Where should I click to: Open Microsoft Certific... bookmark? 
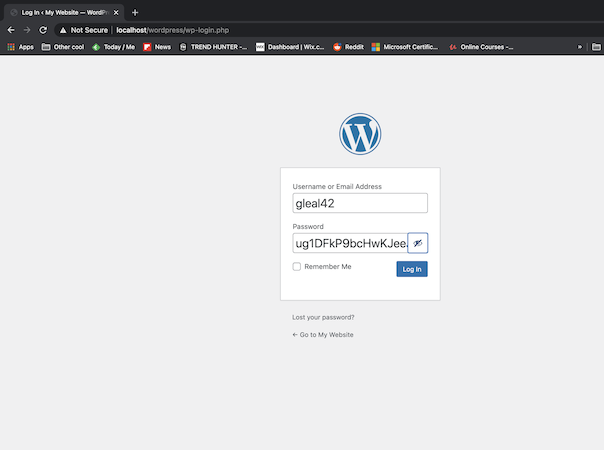click(x=405, y=47)
